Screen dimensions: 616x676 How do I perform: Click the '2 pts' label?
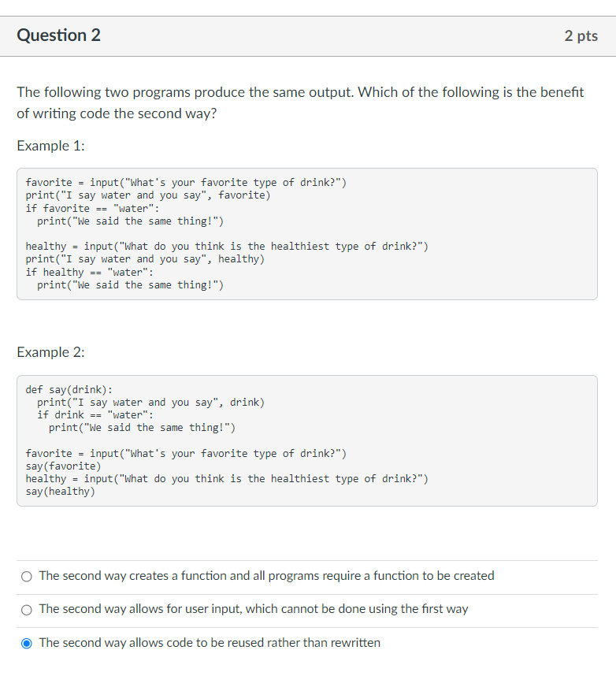pos(581,35)
